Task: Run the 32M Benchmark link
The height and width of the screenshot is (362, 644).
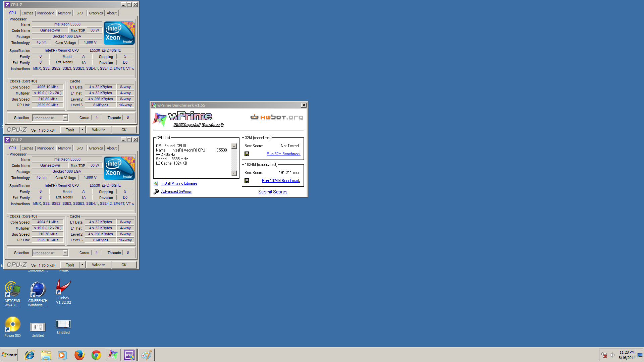Action: click(283, 154)
